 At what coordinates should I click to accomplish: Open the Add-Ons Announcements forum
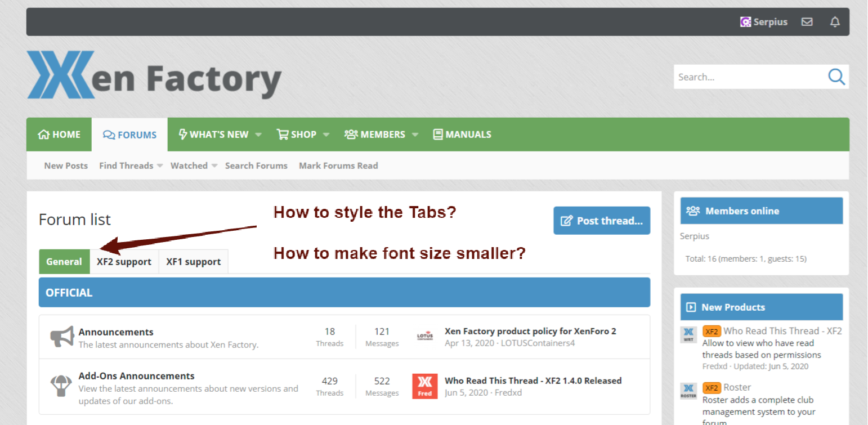click(137, 375)
